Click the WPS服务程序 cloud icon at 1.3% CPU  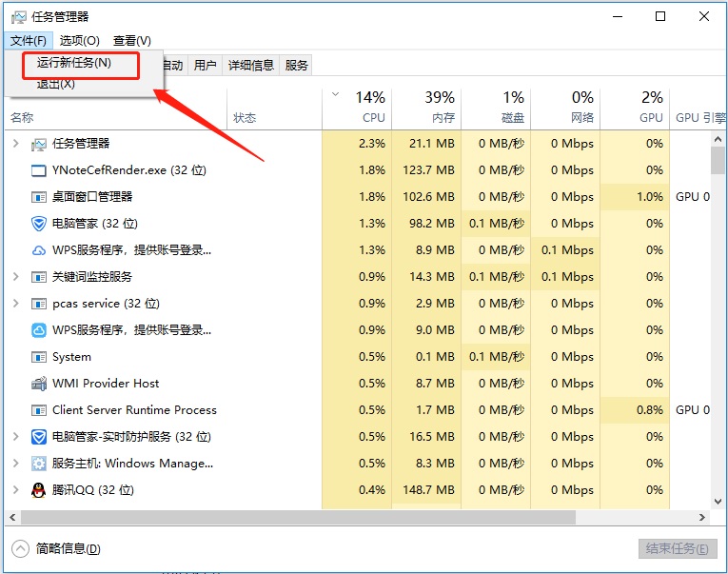pos(39,250)
